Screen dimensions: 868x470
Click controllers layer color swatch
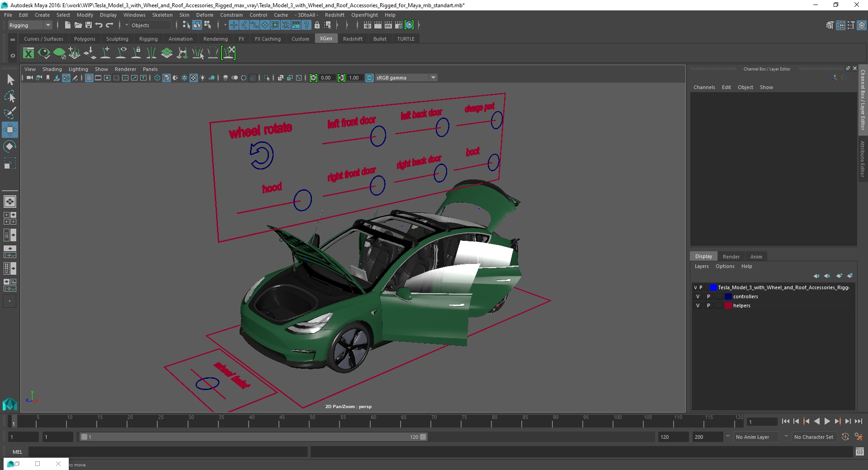(728, 297)
